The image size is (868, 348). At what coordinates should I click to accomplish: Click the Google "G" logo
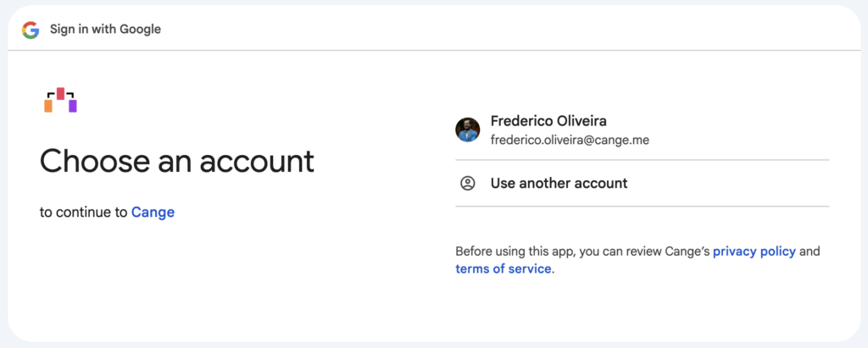pyautogui.click(x=31, y=30)
